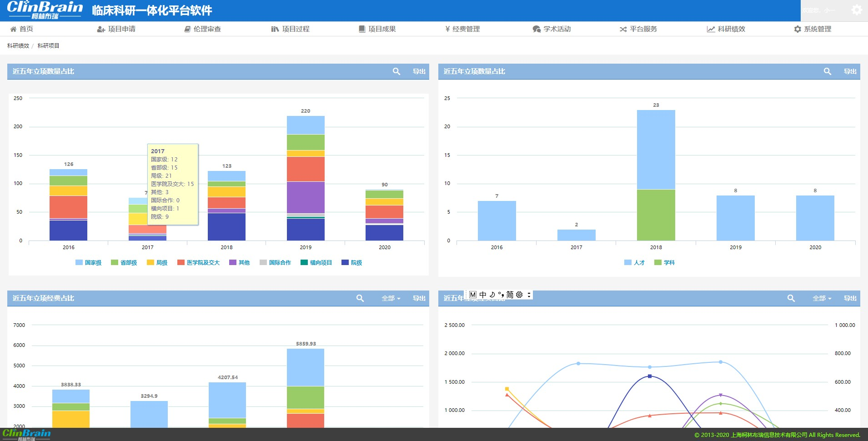Click the 2019 stacked bar's purple 其他 segment
This screenshot has height=441, width=868.
click(306, 197)
